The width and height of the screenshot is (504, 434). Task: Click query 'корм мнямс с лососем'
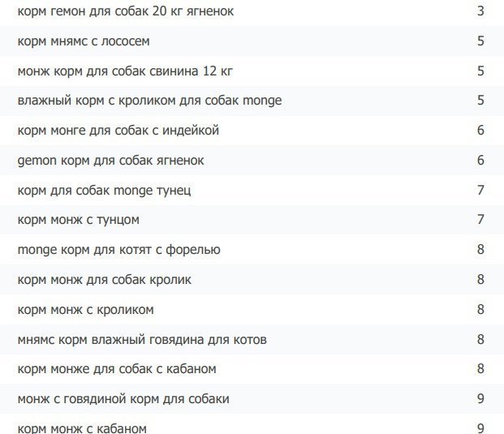pyautogui.click(x=84, y=41)
